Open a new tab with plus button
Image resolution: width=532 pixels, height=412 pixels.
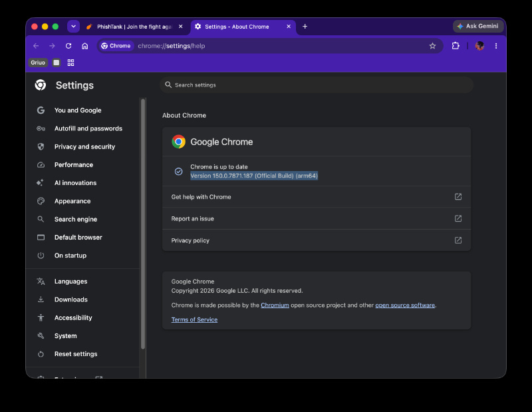[305, 27]
